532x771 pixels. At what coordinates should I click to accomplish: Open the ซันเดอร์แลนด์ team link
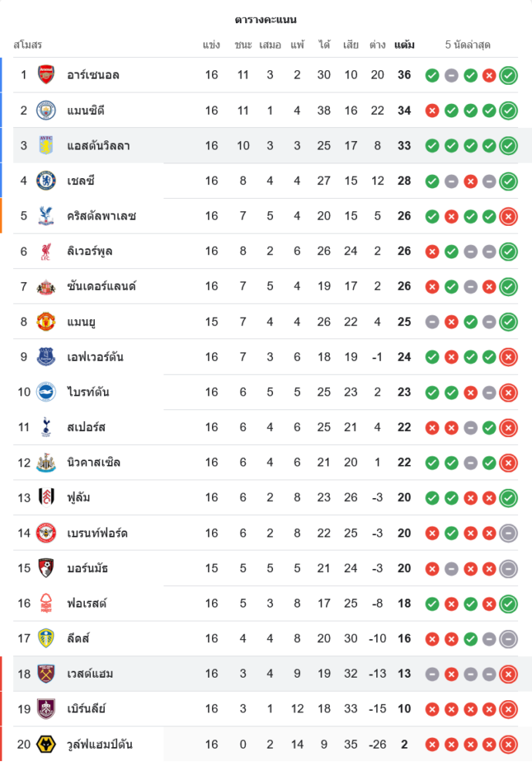click(101, 287)
